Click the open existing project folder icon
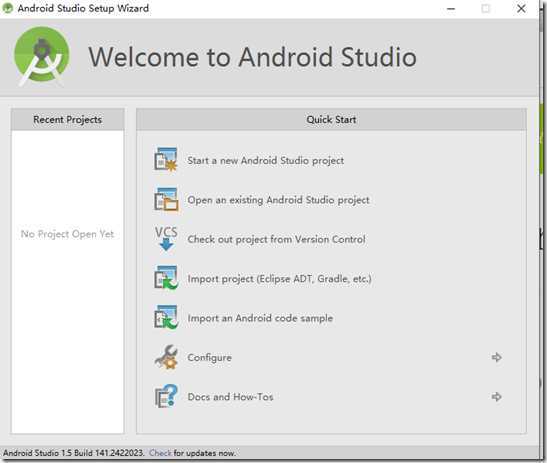Viewport: 547px width, 463px height. coord(166,199)
